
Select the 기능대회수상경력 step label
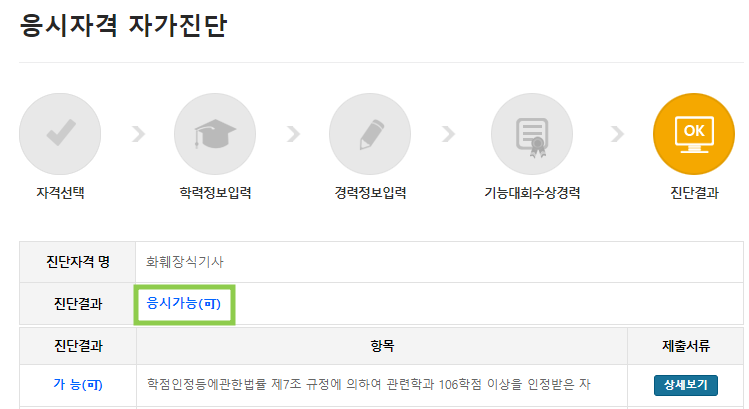532,193
